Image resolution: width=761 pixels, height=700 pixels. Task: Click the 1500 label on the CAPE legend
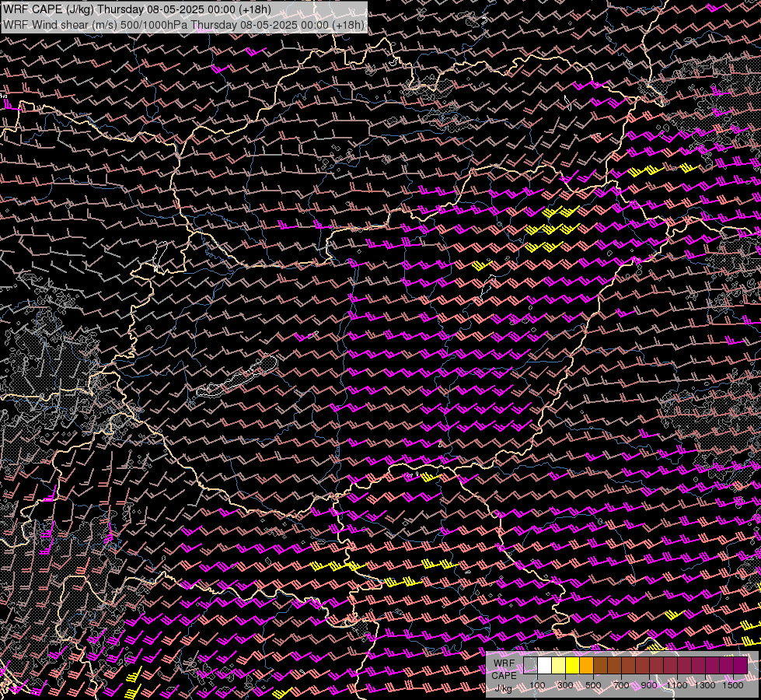coord(733,685)
